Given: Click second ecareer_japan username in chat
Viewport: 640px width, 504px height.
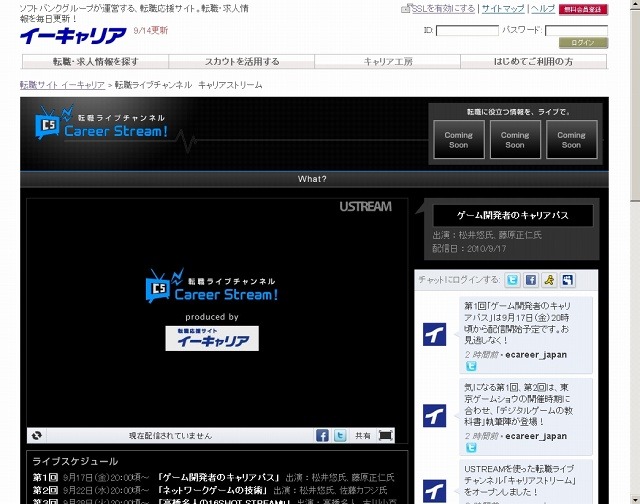Looking at the screenshot, I should (x=536, y=436).
